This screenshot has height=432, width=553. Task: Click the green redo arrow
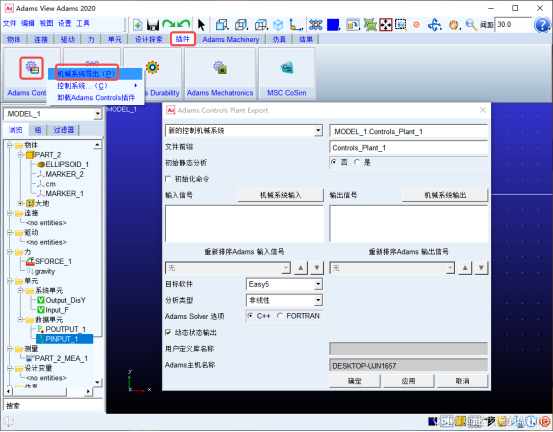tap(169, 24)
